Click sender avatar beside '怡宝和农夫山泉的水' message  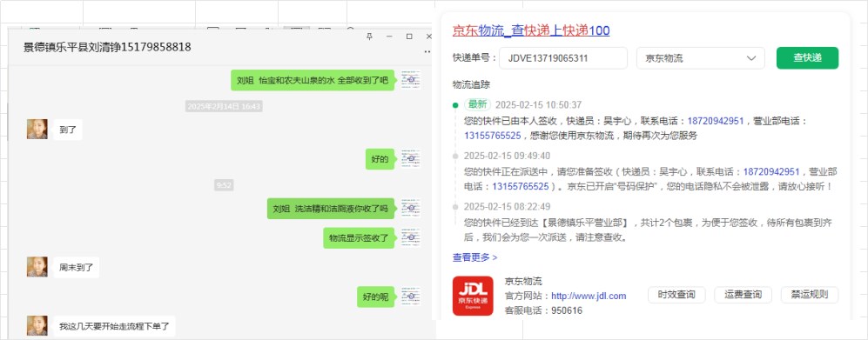411,80
